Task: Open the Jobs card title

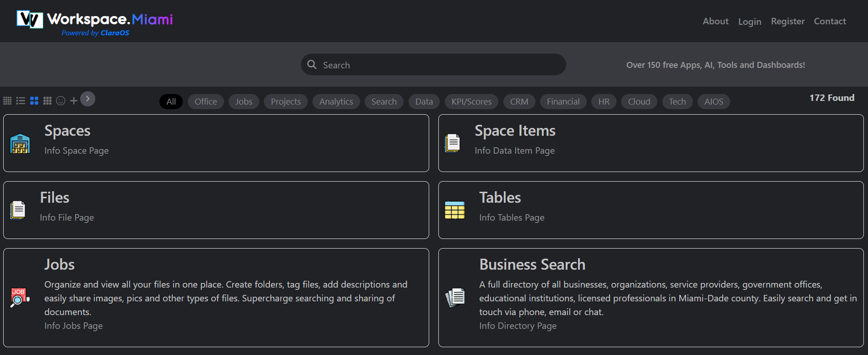Action: 60,265
